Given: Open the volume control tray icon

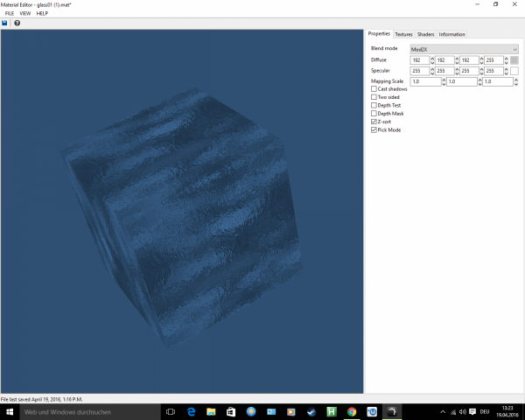Looking at the screenshot, I should [463, 412].
